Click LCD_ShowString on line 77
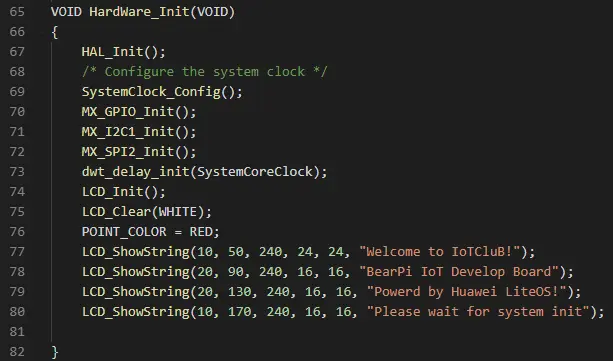The width and height of the screenshot is (613, 361). click(x=135, y=252)
